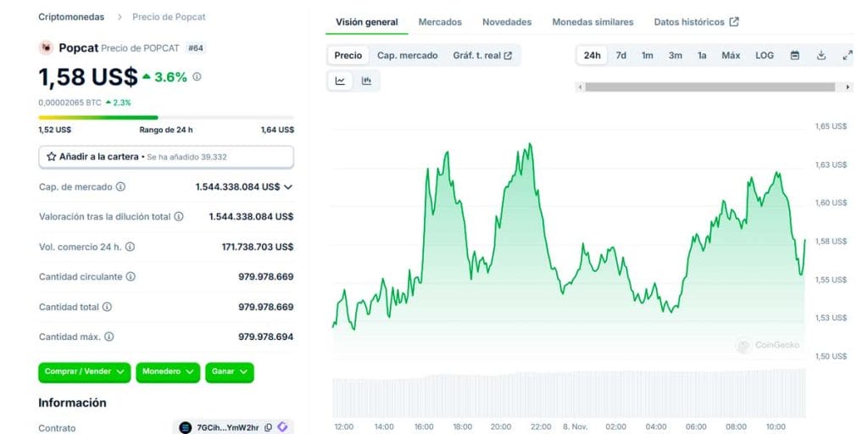Select Máx time range
868x434 pixels.
(731, 55)
